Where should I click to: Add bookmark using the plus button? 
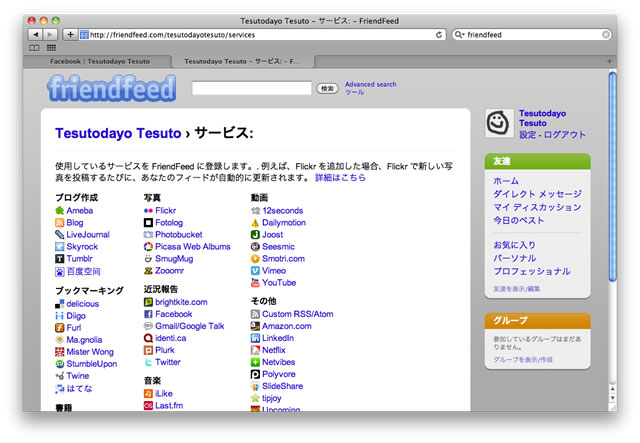pyautogui.click(x=70, y=35)
